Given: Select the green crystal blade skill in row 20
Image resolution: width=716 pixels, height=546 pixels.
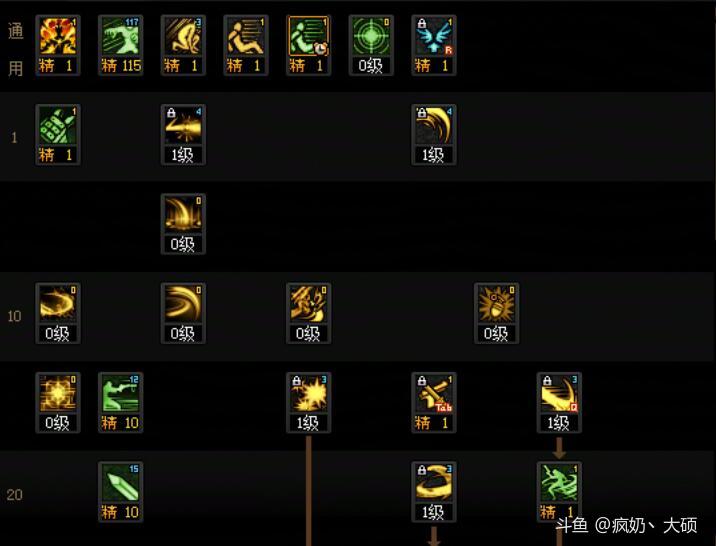Looking at the screenshot, I should pyautogui.click(x=121, y=492).
